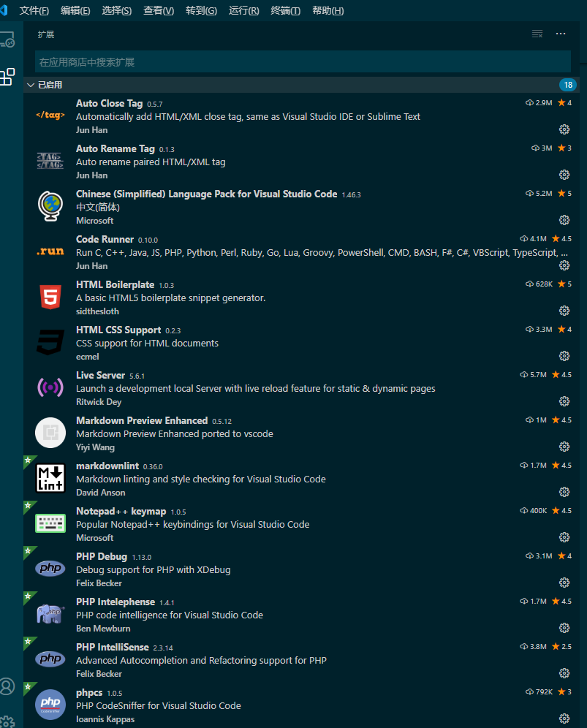Collapse the 已启用 enabled extensions section

coord(31,85)
